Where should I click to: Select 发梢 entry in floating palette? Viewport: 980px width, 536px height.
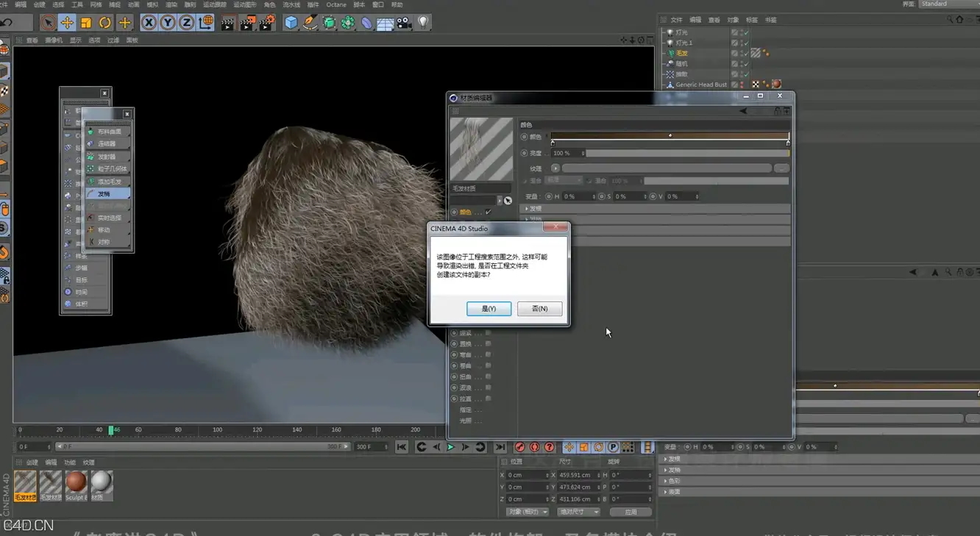(x=109, y=194)
